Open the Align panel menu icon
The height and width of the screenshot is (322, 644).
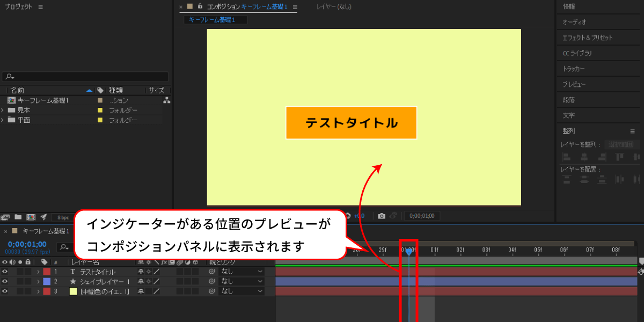[632, 131]
